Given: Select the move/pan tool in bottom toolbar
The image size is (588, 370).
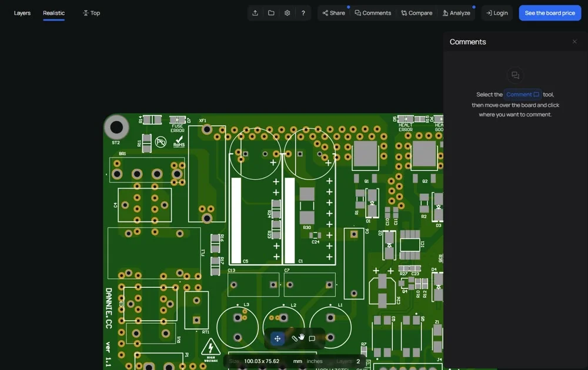Looking at the screenshot, I should [x=277, y=338].
